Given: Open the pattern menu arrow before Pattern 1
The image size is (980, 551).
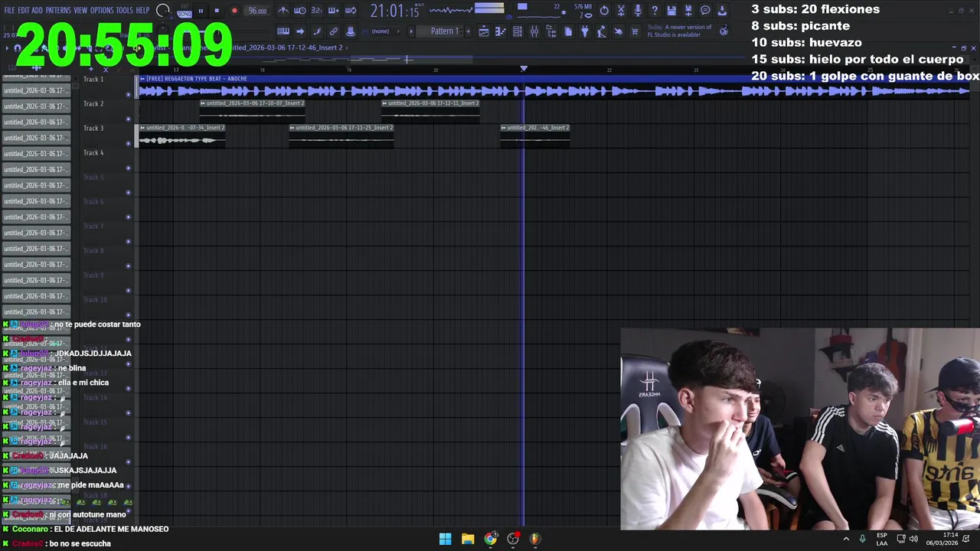Looking at the screenshot, I should (411, 31).
